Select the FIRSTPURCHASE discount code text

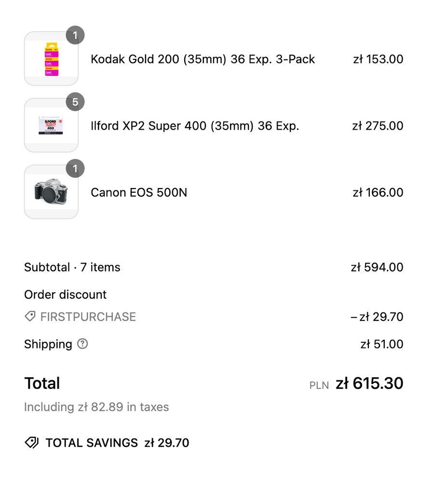[88, 317]
